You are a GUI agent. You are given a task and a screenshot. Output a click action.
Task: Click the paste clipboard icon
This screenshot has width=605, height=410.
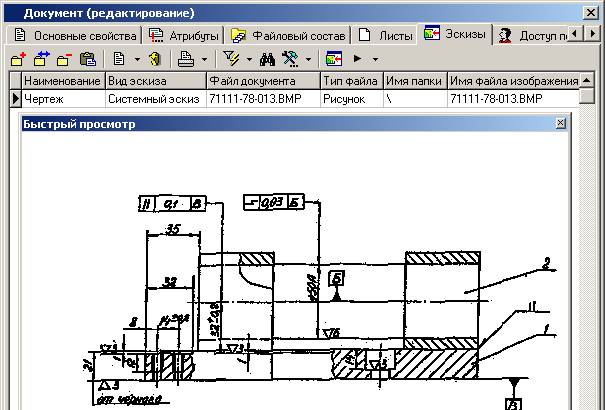coord(88,59)
